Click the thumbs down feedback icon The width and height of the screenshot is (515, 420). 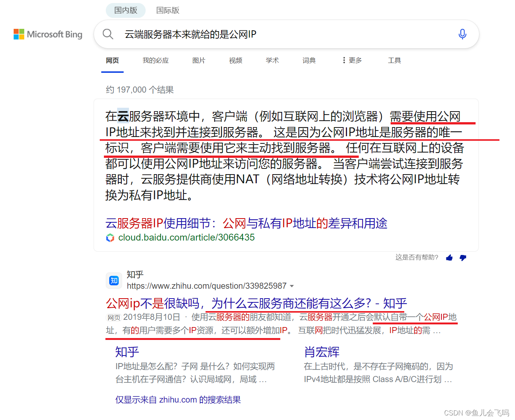tap(463, 258)
